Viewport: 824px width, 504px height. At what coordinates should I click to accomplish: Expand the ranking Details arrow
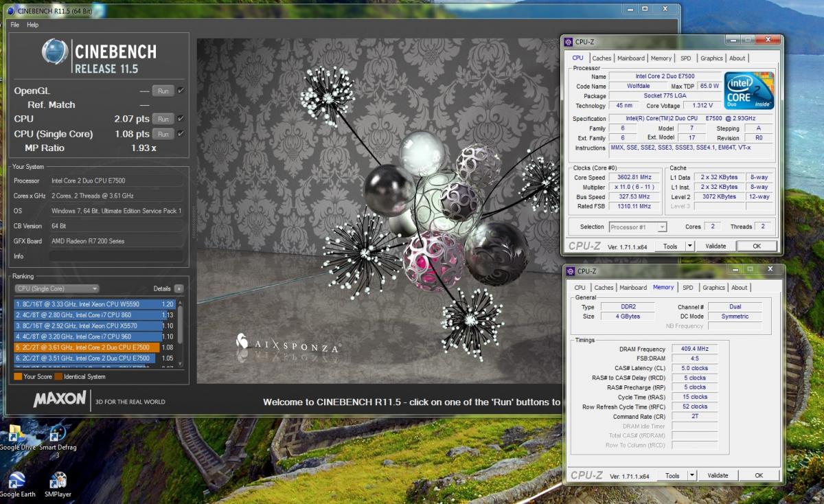[x=179, y=288]
